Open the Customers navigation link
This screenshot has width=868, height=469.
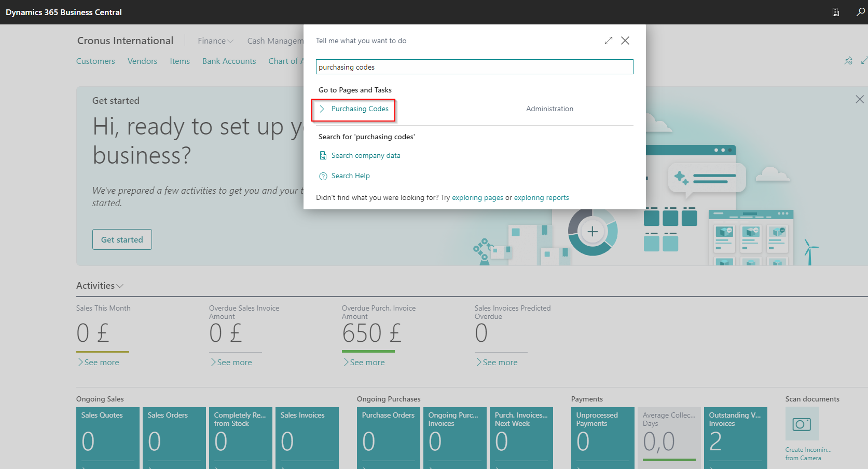[95, 61]
